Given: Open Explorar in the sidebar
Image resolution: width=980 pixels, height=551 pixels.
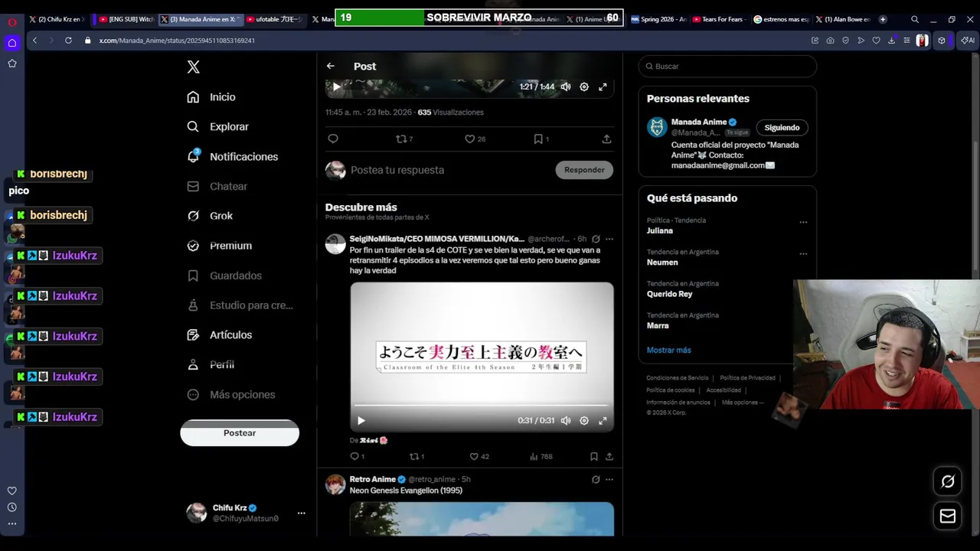Looking at the screenshot, I should point(218,127).
